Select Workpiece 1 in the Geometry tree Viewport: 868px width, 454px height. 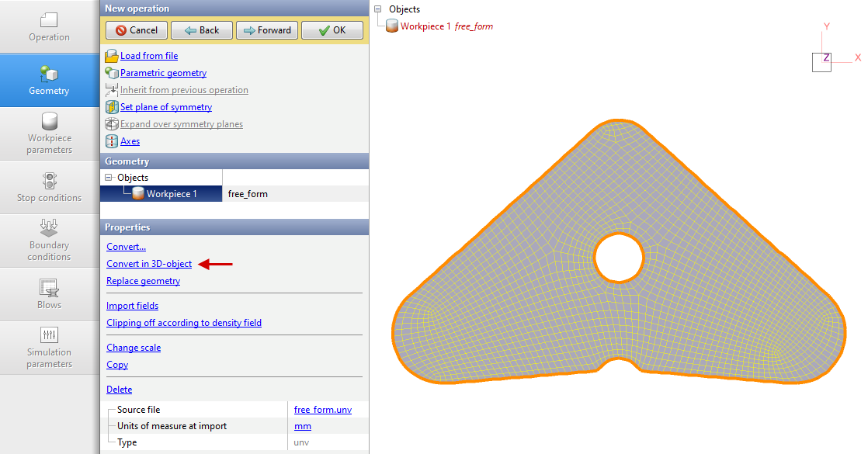pos(171,194)
